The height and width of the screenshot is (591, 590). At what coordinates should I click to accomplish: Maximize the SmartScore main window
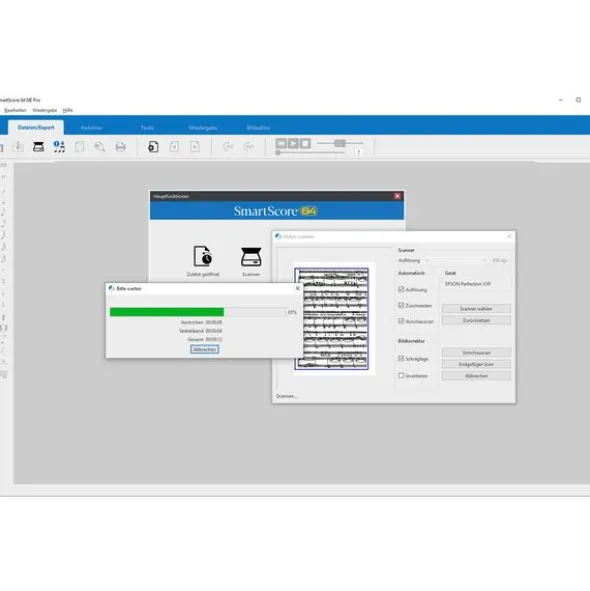578,100
